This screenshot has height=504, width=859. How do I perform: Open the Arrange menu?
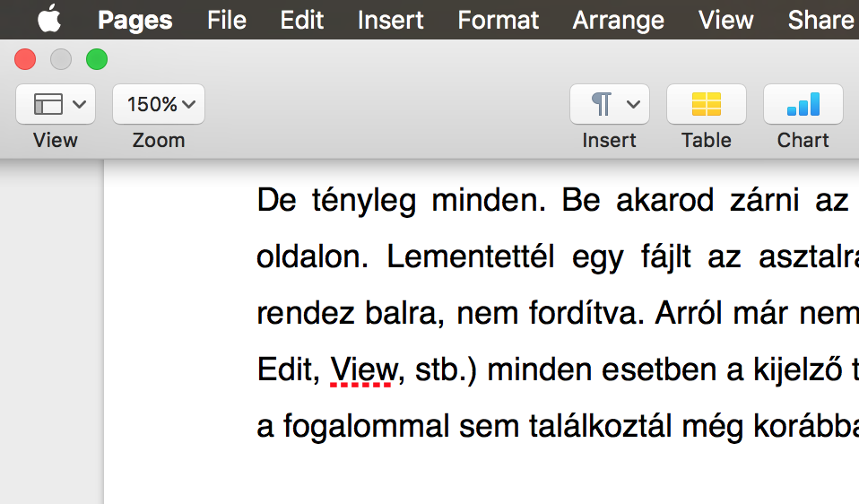coord(618,20)
